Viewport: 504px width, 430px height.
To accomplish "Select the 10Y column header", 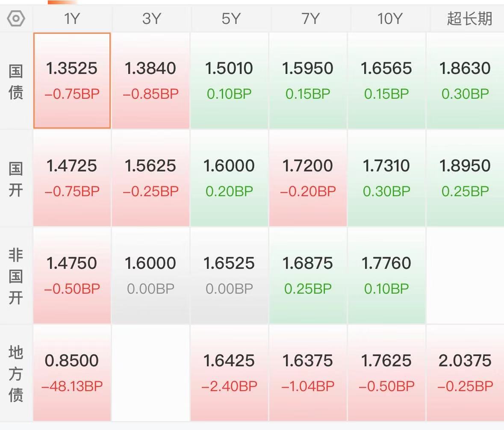I will [x=389, y=19].
